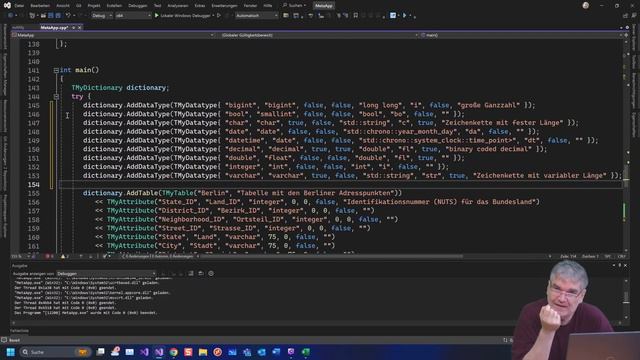Open the Projekt menu
640x360 pixels.
click(x=94, y=6)
